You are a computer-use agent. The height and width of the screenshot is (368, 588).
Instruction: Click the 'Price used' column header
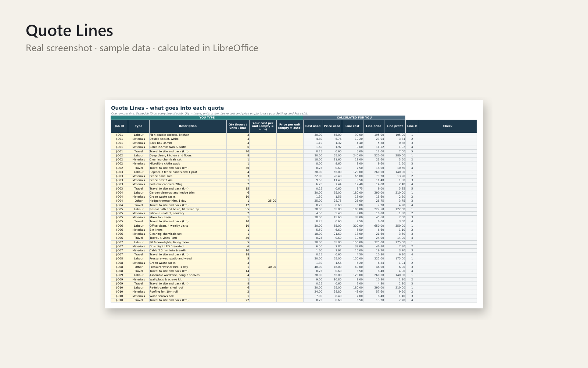[x=332, y=126]
